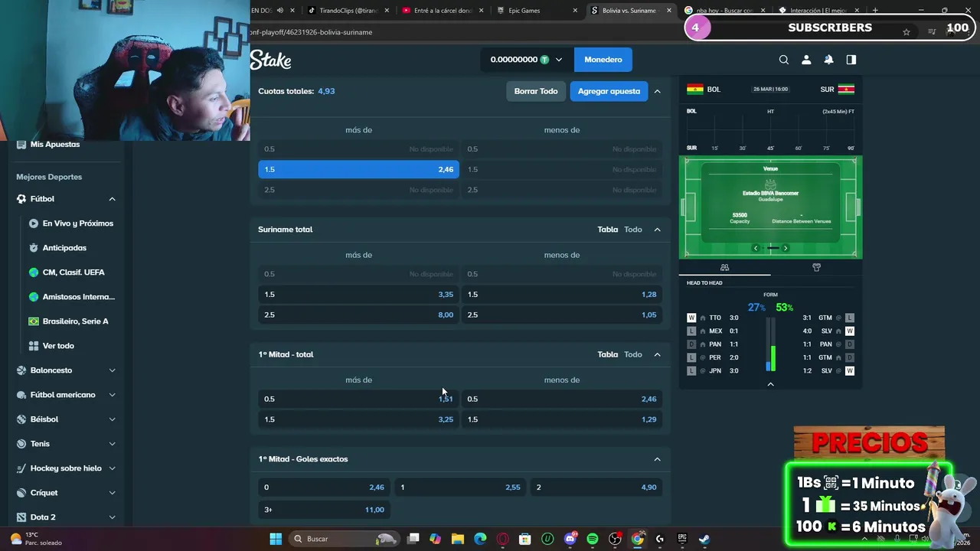
Task: Open OBS Studio from taskbar
Action: [615, 539]
